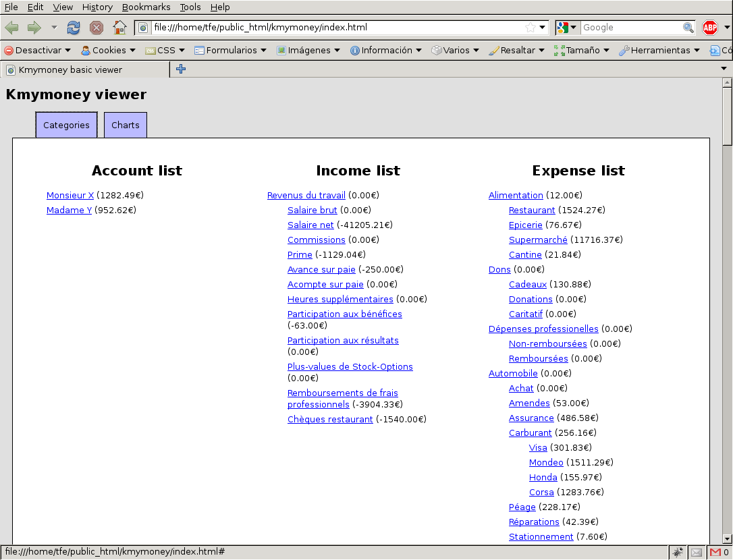This screenshot has width=733, height=560.
Task: Select the Kmymoney basic viewer browser tab
Action: (x=85, y=69)
